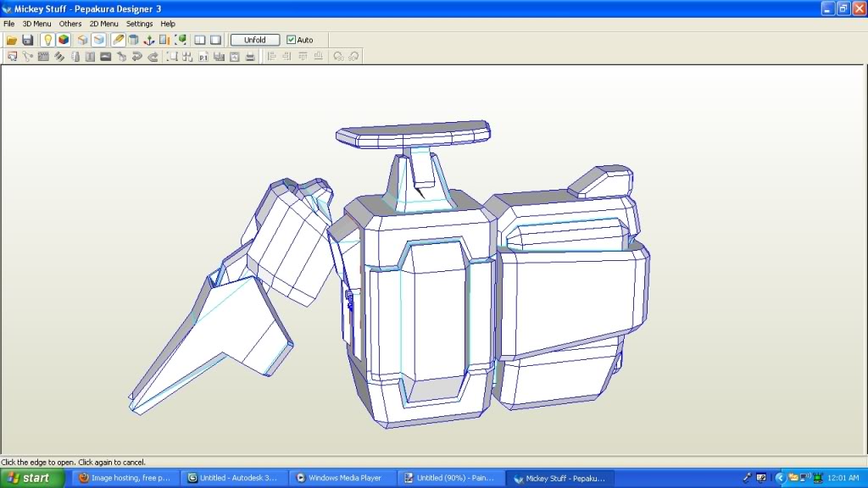Click the anchor icon in toolbar
Image resolution: width=868 pixels, height=488 pixels.
click(x=150, y=40)
